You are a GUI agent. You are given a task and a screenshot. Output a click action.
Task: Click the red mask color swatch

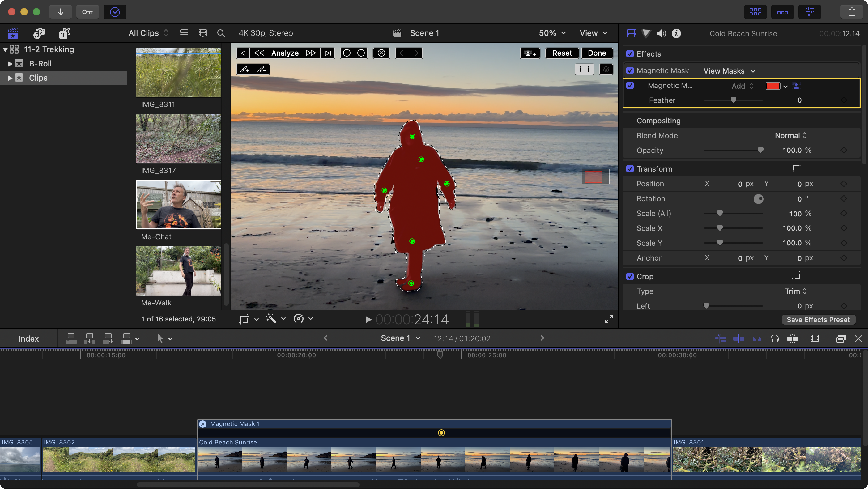point(773,86)
